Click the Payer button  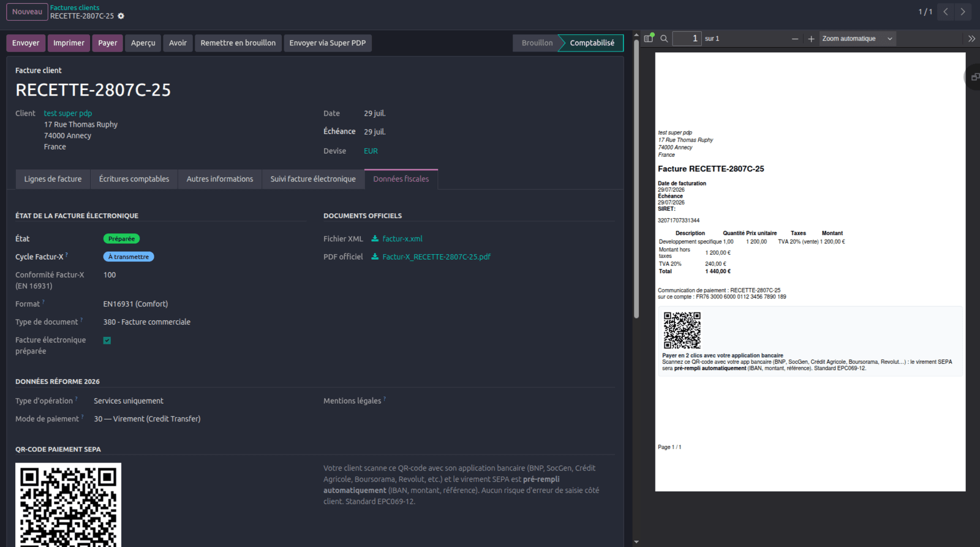point(108,43)
